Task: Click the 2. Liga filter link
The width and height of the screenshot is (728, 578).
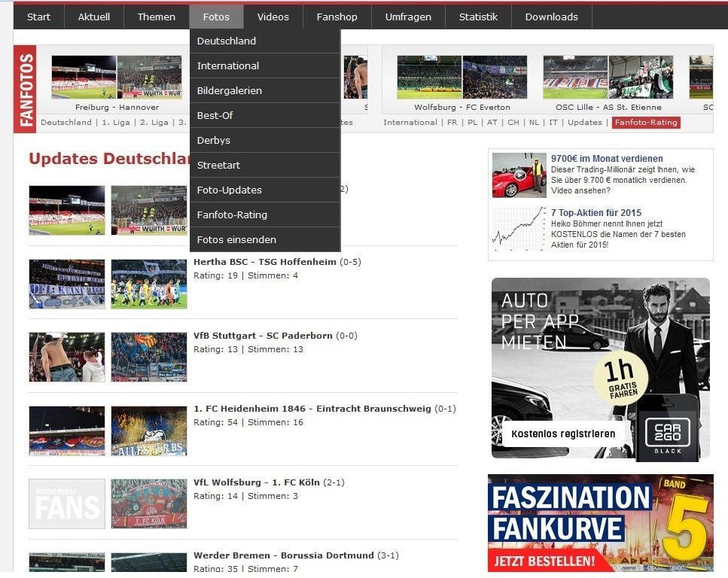Action: (x=154, y=123)
